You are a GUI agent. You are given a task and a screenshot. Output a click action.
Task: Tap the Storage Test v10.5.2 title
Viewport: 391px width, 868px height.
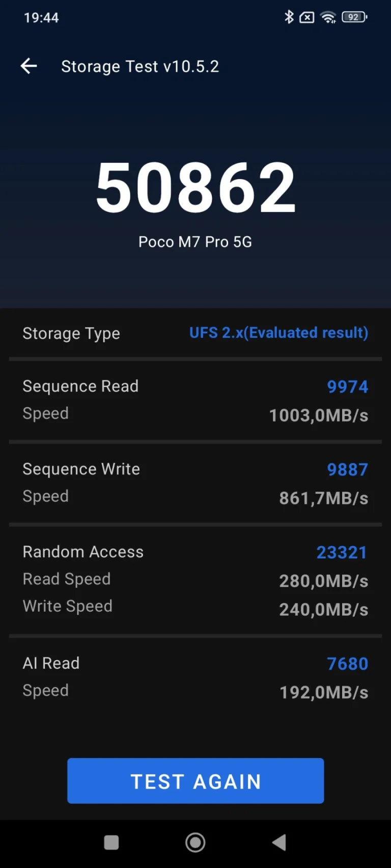click(141, 66)
